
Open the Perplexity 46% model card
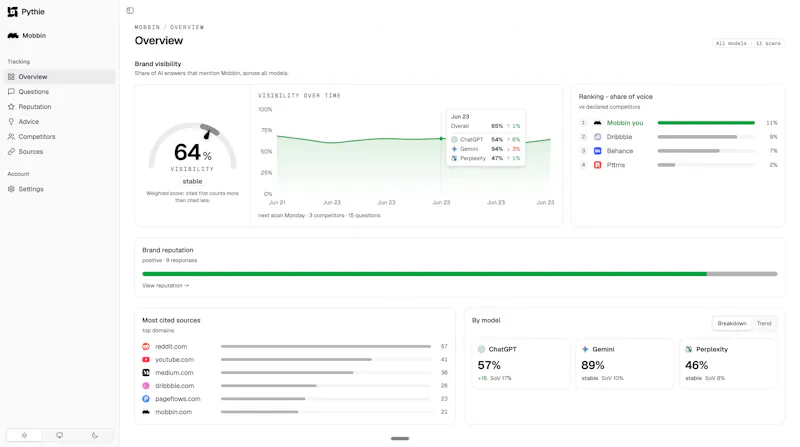click(728, 363)
